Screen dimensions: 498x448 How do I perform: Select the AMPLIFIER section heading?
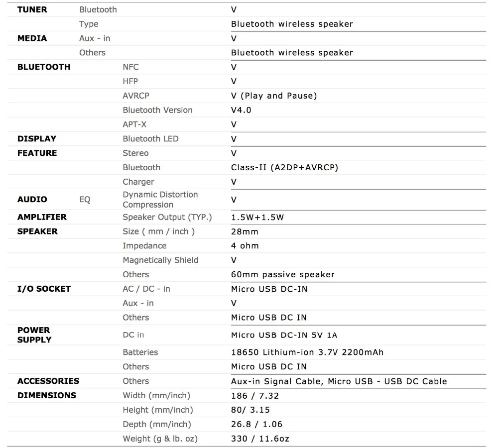42,217
